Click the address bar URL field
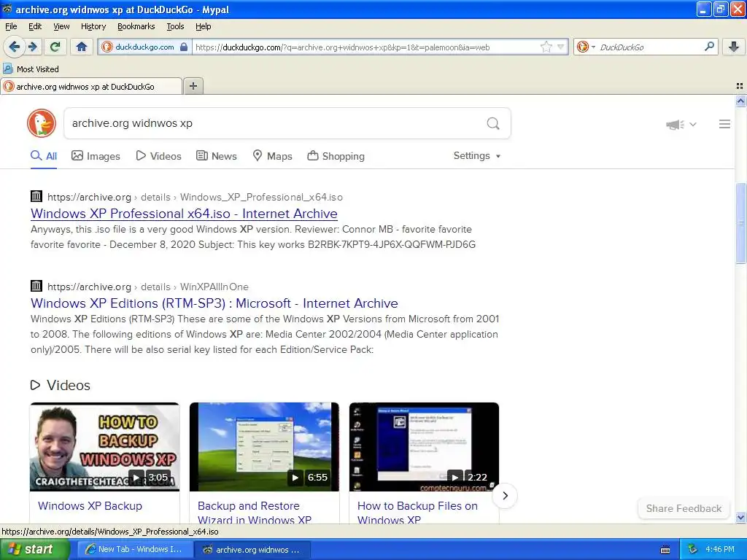Screen dimensions: 747x560 365,47
